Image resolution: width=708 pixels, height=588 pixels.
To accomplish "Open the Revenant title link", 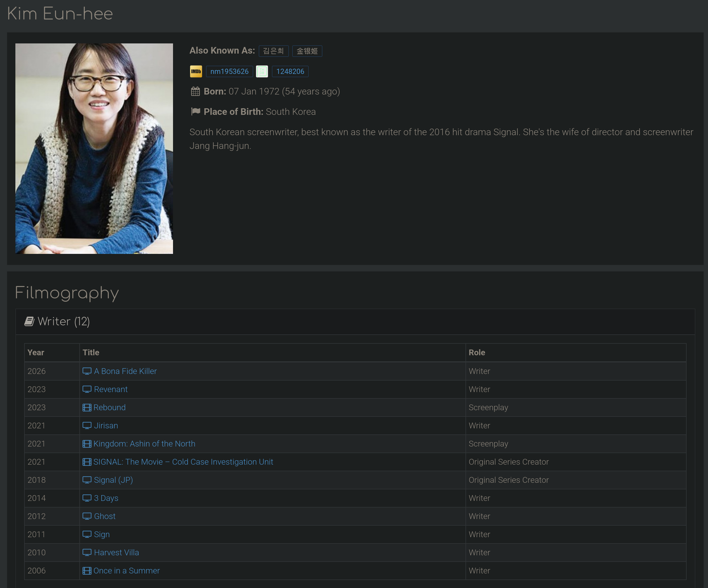I will coord(111,389).
